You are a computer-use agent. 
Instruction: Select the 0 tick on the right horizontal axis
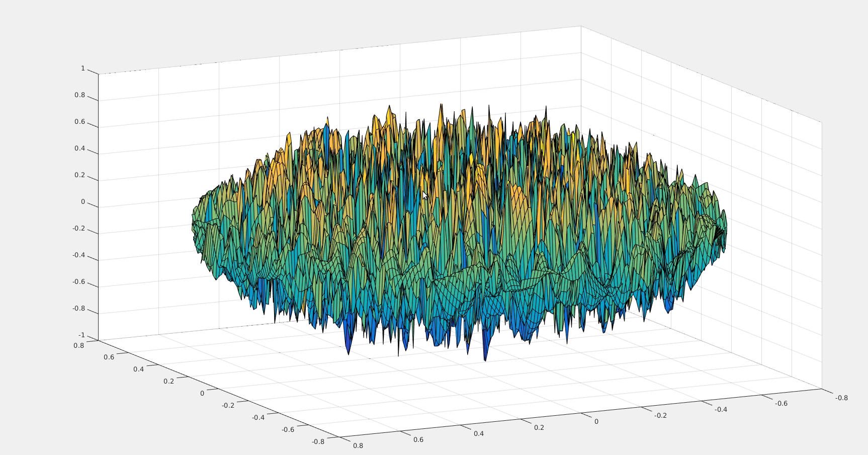[x=596, y=421]
